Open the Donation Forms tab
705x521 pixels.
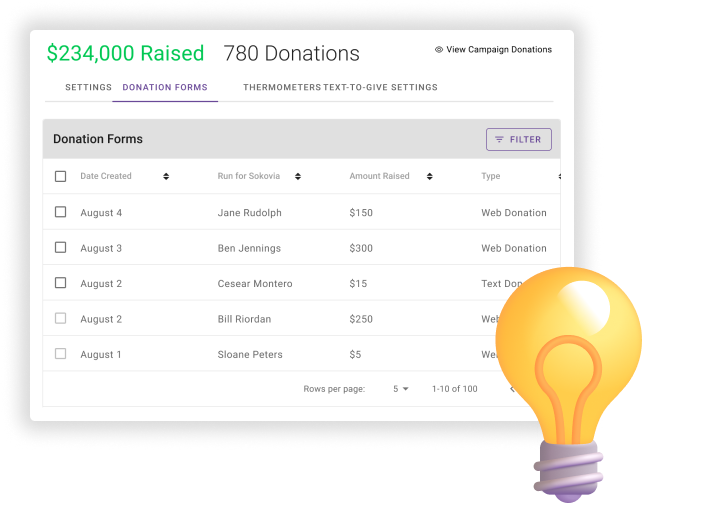click(x=165, y=87)
